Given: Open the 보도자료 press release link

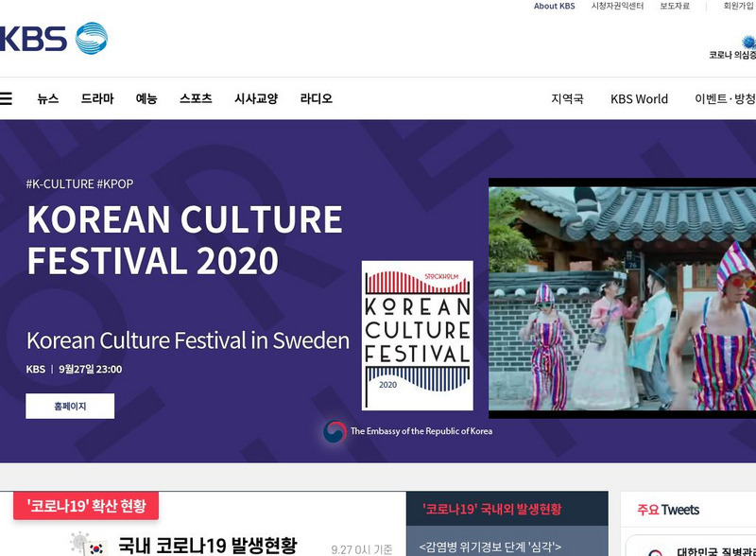Looking at the screenshot, I should 674,8.
